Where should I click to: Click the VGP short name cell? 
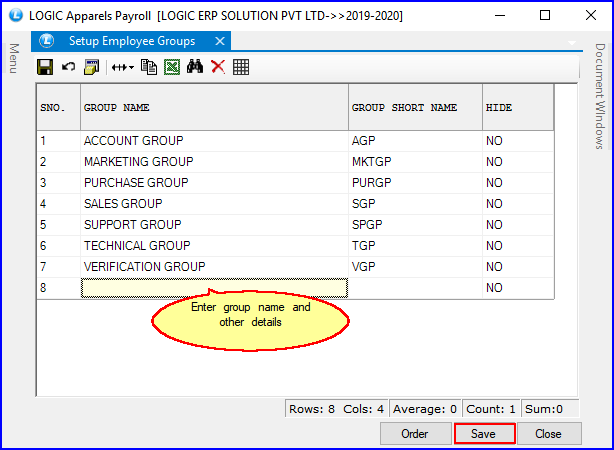(415, 267)
